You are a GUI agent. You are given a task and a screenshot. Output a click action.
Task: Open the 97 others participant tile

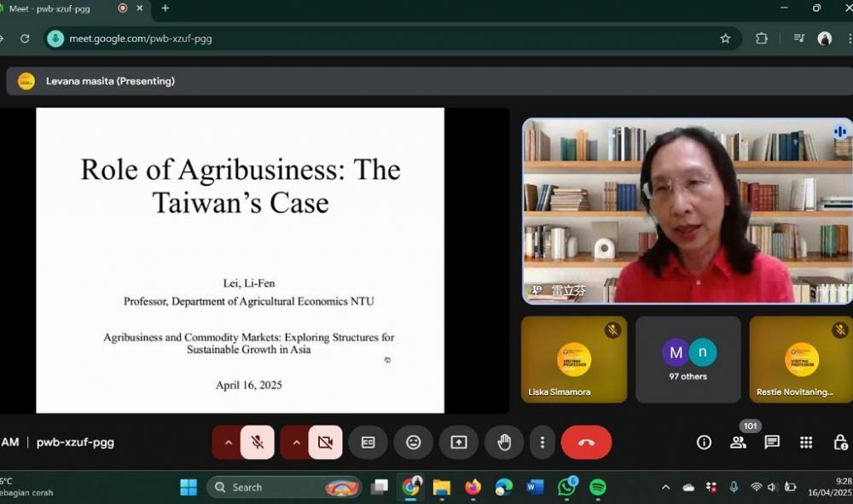click(x=688, y=358)
